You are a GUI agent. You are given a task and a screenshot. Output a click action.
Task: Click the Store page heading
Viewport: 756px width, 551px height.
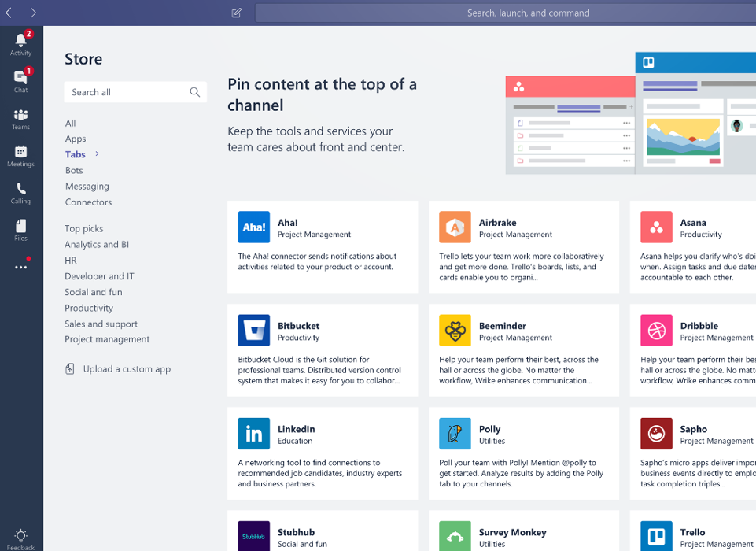[x=83, y=59]
